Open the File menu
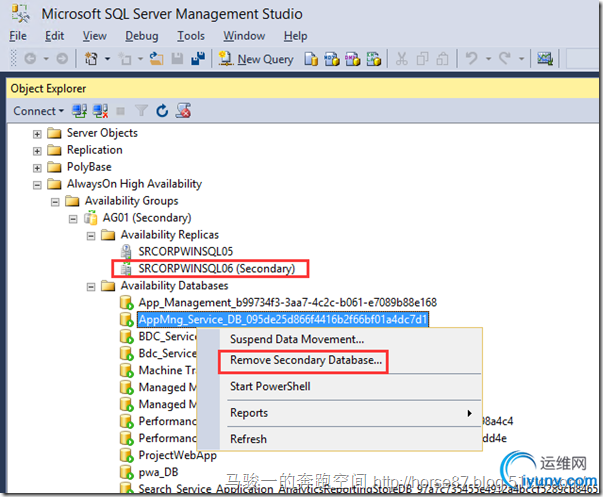 click(x=18, y=36)
